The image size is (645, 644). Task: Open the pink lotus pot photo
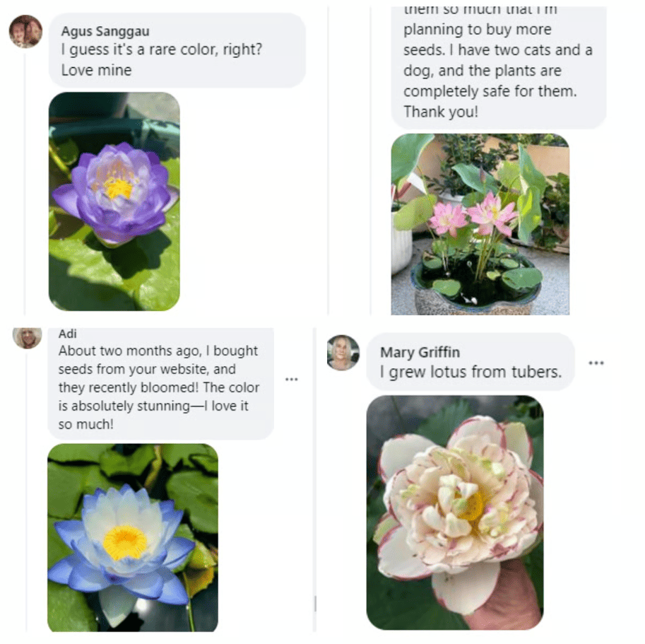[480, 224]
